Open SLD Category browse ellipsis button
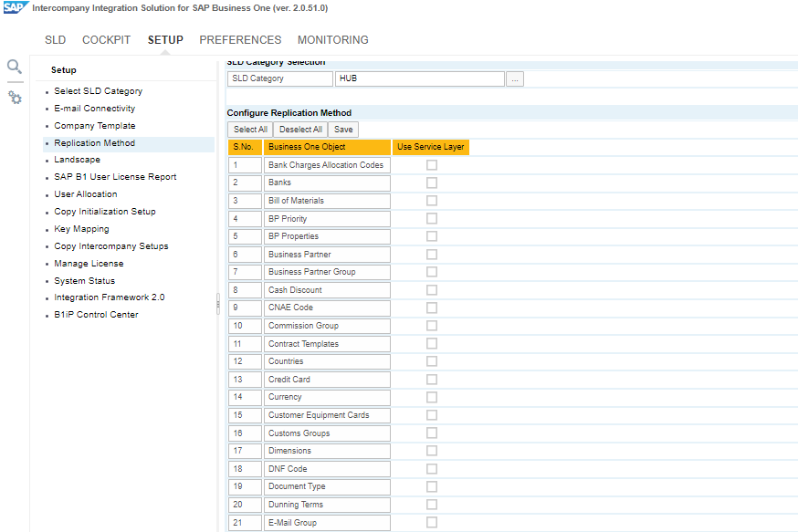This screenshot has width=798, height=532. point(516,79)
